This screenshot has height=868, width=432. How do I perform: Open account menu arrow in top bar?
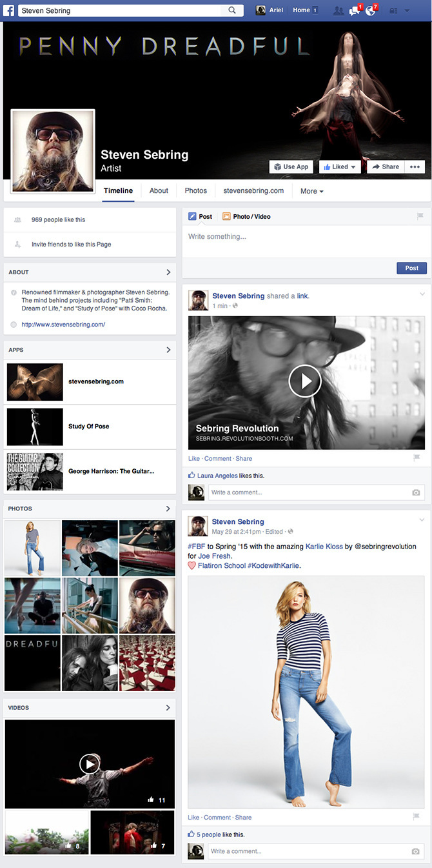click(x=407, y=10)
